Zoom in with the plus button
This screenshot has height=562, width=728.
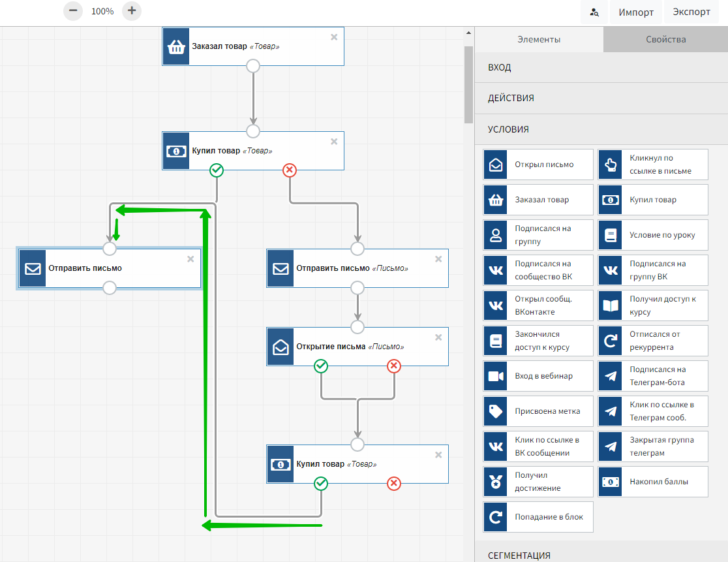tap(132, 11)
